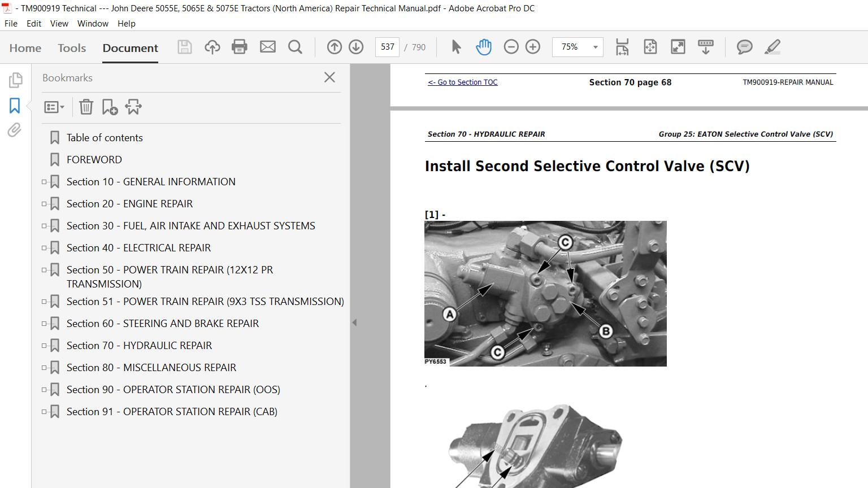Zoom out with the minus button
The image size is (868, 488).
(511, 47)
